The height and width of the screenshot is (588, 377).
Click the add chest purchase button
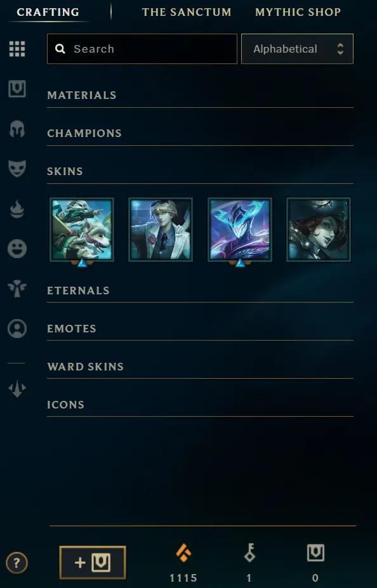coord(93,563)
